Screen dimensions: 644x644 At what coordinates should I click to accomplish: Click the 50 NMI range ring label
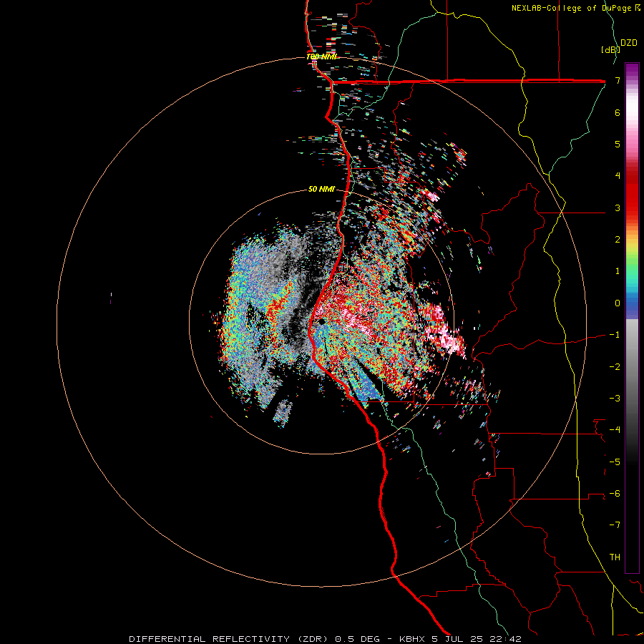[x=321, y=190]
